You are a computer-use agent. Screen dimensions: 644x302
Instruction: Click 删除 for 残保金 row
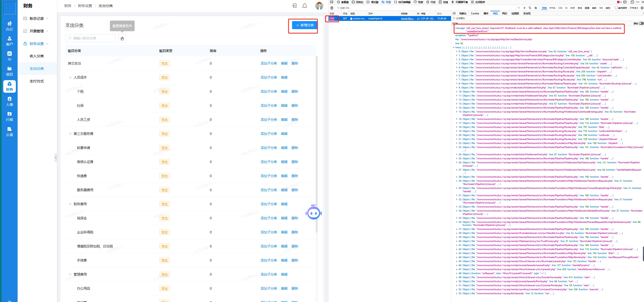(x=295, y=218)
